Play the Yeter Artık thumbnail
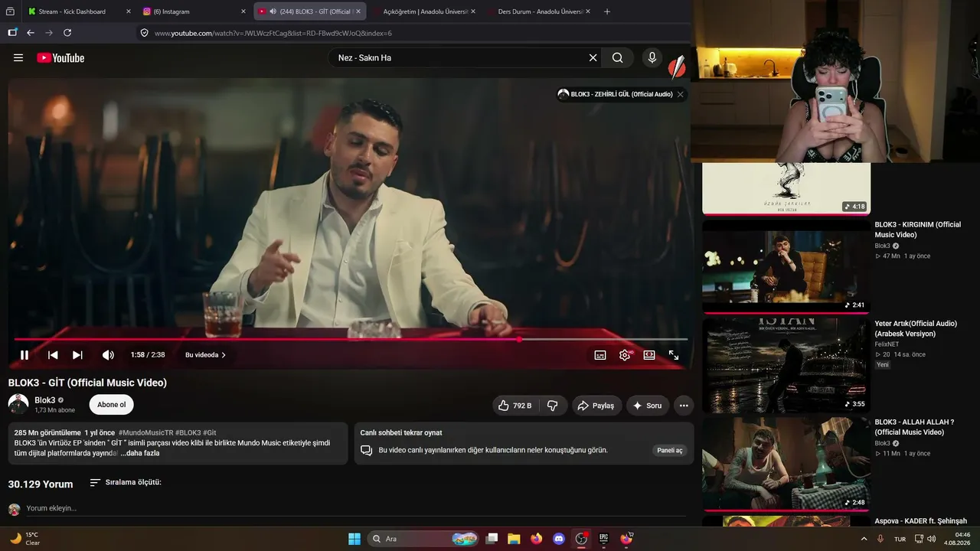 (786, 365)
